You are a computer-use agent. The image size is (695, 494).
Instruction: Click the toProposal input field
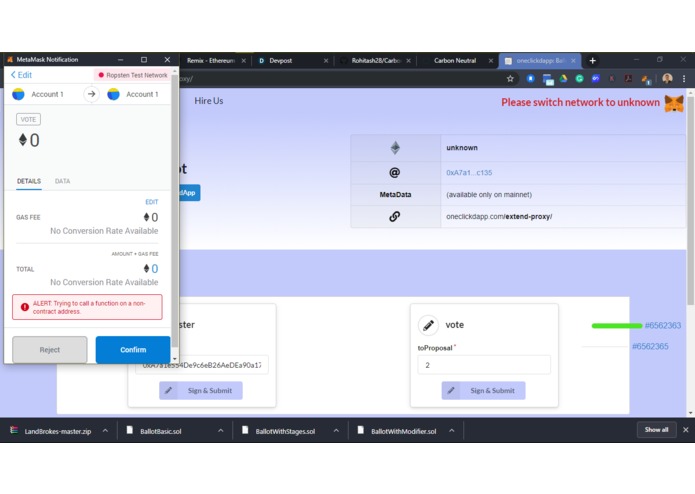click(x=484, y=365)
